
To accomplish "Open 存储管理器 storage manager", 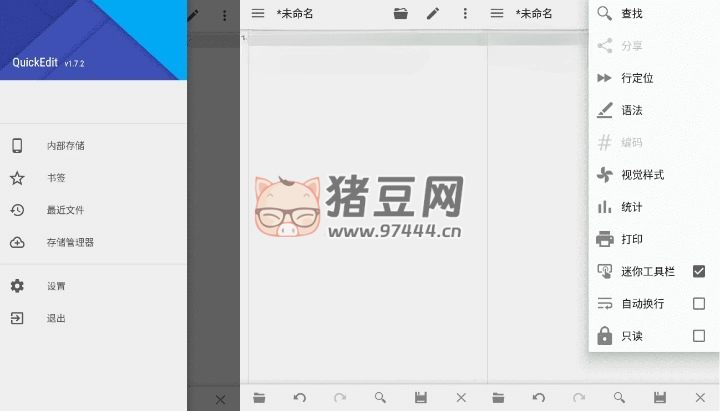I will tap(70, 242).
